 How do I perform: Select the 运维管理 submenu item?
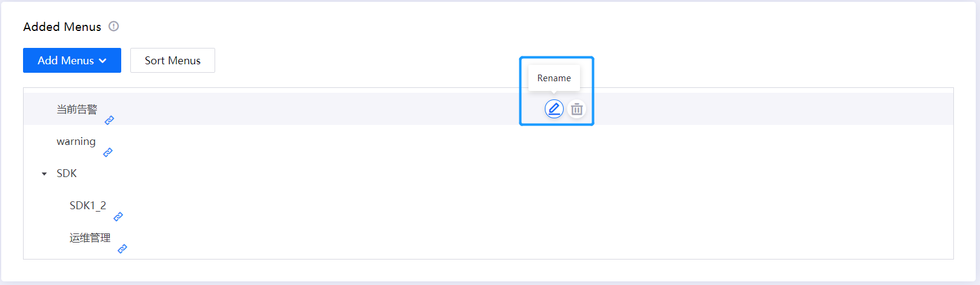(x=90, y=238)
